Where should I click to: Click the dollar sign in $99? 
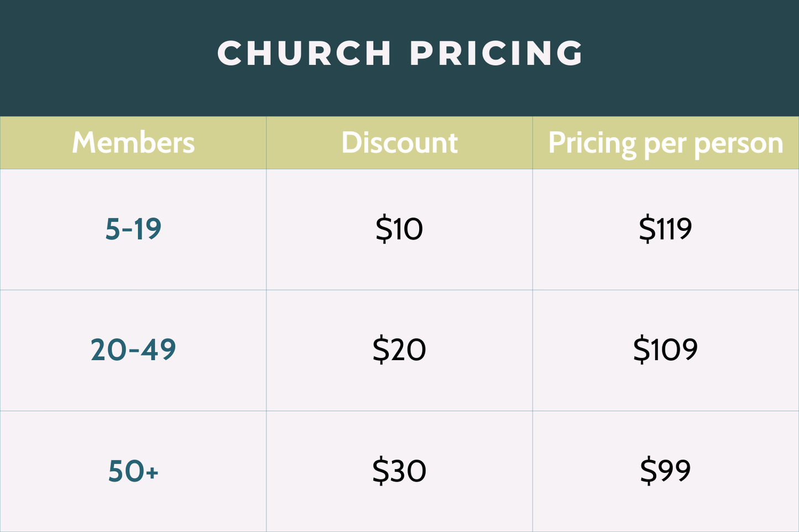coord(647,471)
